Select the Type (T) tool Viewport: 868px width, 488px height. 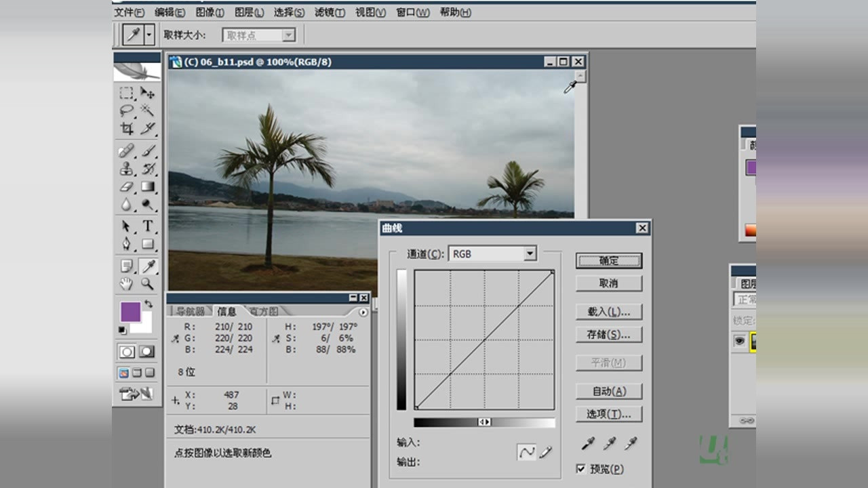(x=147, y=226)
